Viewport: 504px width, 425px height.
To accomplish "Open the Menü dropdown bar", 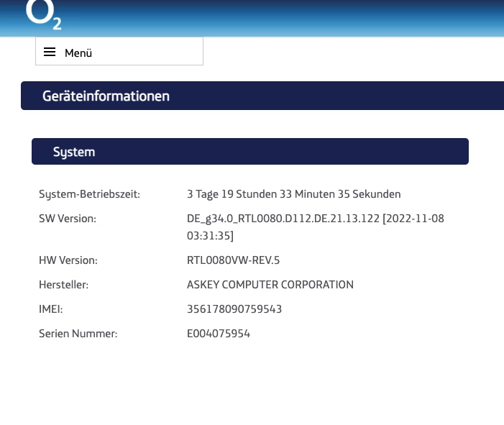I will pyautogui.click(x=119, y=52).
